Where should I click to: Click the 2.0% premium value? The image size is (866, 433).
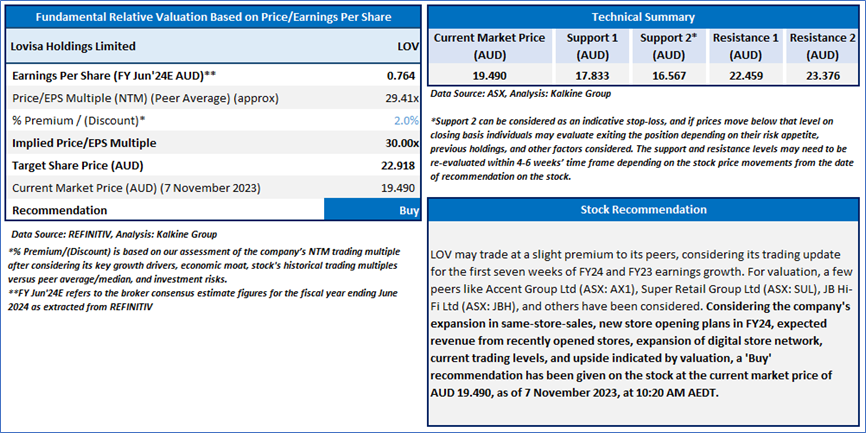(x=407, y=121)
